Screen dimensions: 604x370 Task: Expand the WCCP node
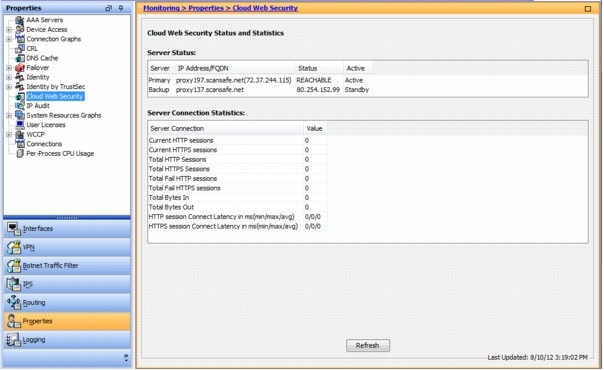click(x=9, y=134)
